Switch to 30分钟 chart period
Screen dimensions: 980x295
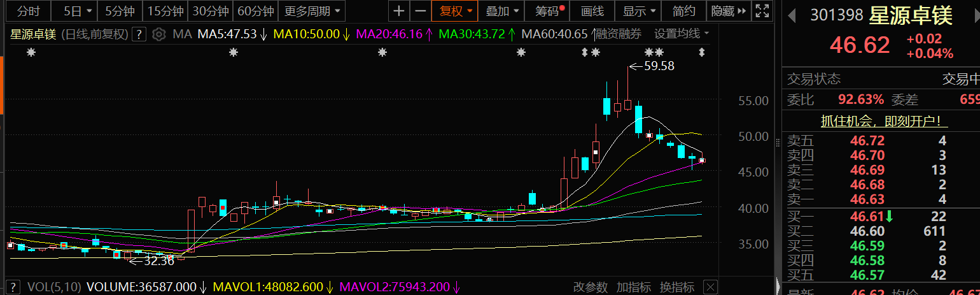pyautogui.click(x=211, y=11)
